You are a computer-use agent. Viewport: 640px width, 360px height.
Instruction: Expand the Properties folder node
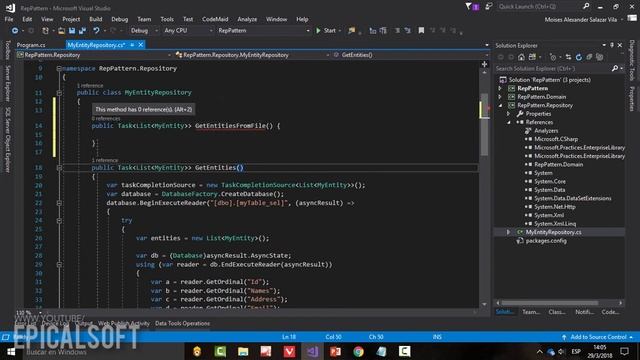(509, 114)
